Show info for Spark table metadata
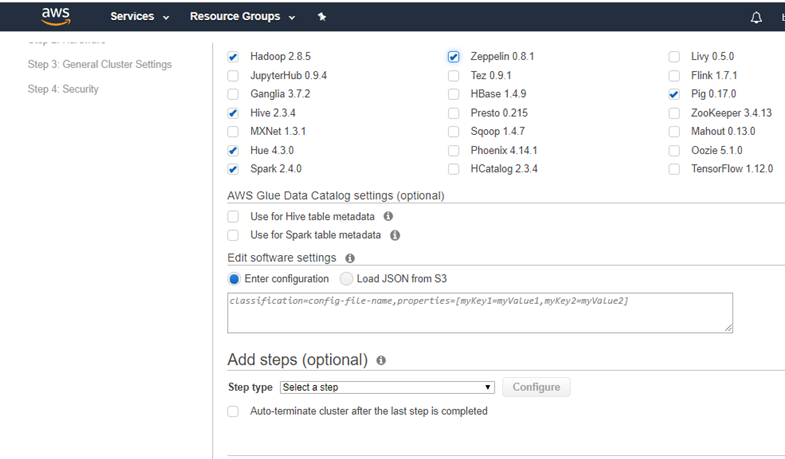 395,235
